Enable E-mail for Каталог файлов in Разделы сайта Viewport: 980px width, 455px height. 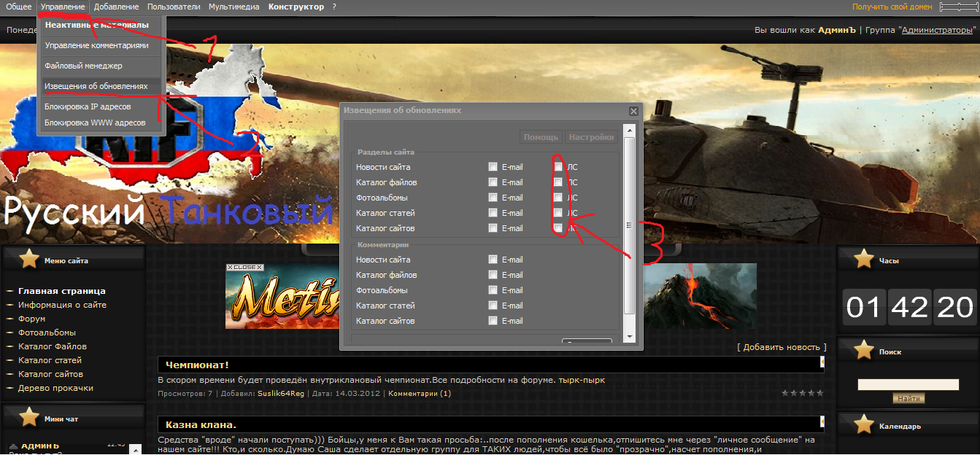[493, 182]
